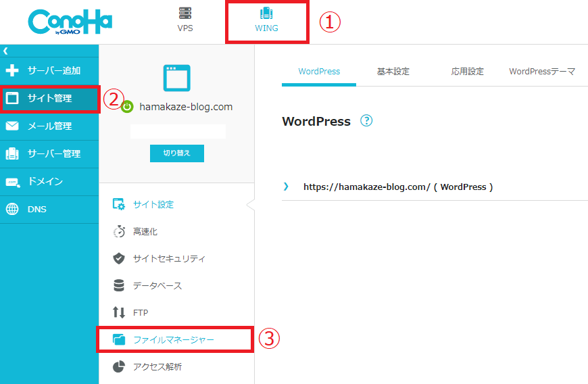Click the ドメイン card icon
588x384 pixels.
(12, 182)
